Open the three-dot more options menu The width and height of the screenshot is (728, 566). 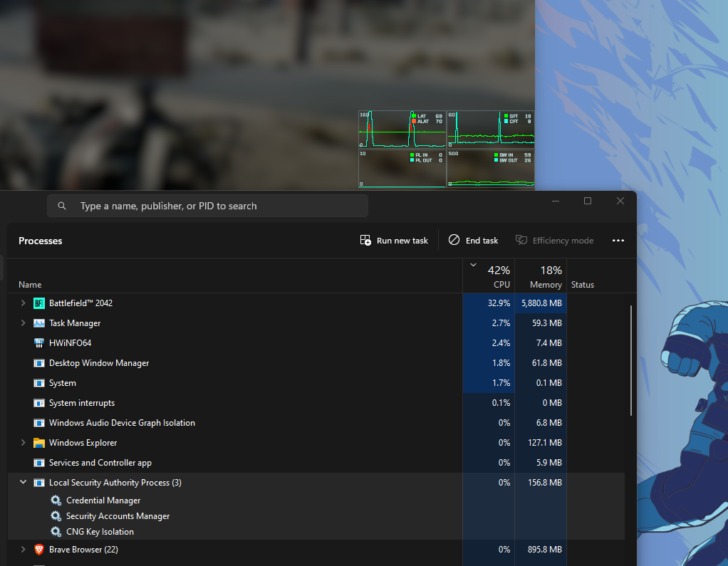pyautogui.click(x=618, y=241)
